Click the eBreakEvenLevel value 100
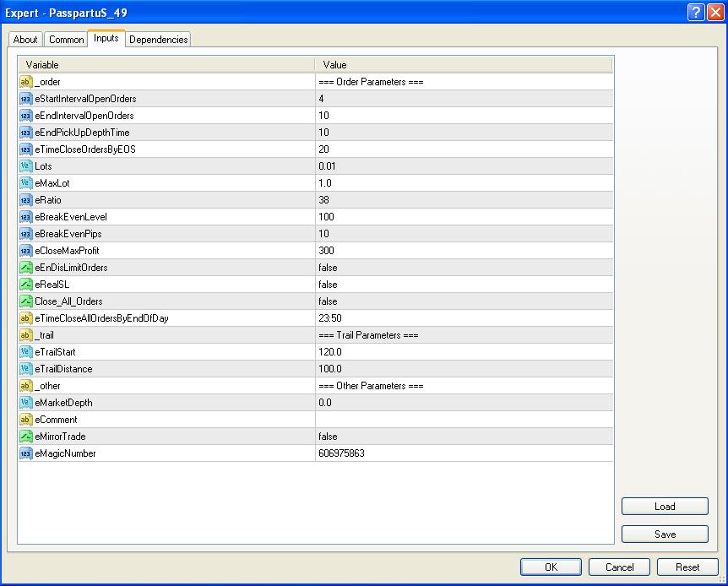Screen dimensions: 728x586 coord(326,217)
